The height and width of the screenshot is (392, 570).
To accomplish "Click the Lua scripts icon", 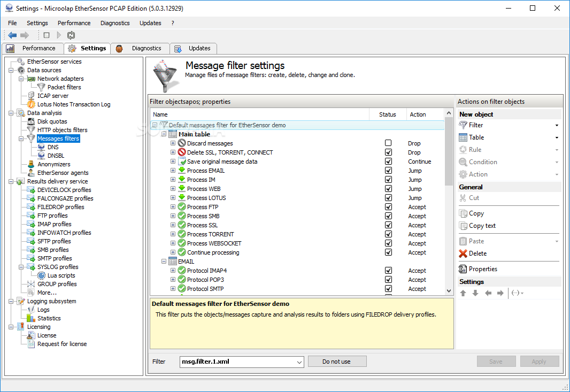I will pyautogui.click(x=42, y=275).
